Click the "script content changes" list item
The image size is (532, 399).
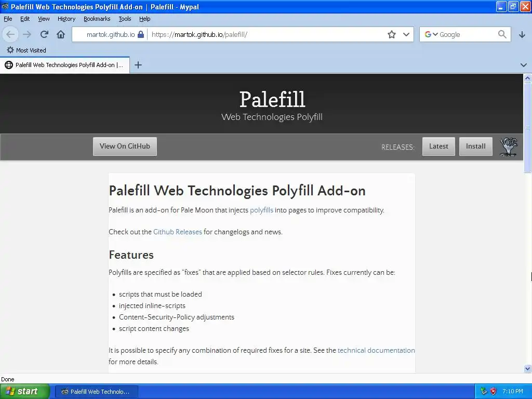154,328
